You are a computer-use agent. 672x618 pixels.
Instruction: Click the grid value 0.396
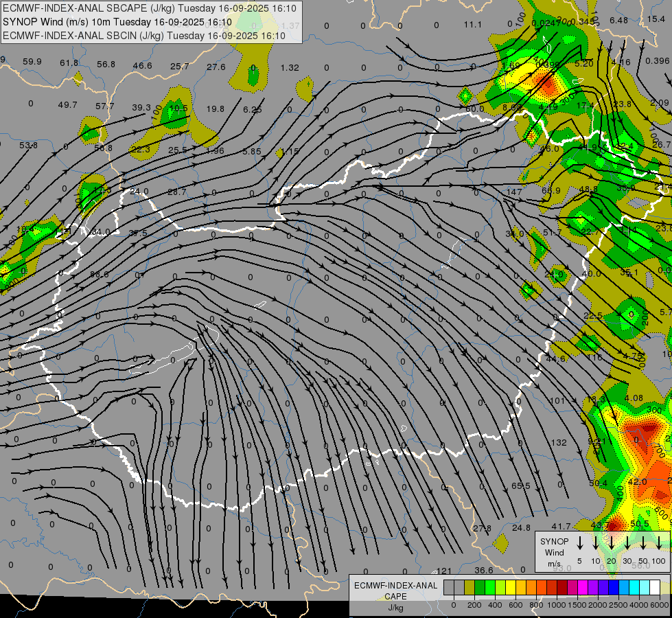658,61
